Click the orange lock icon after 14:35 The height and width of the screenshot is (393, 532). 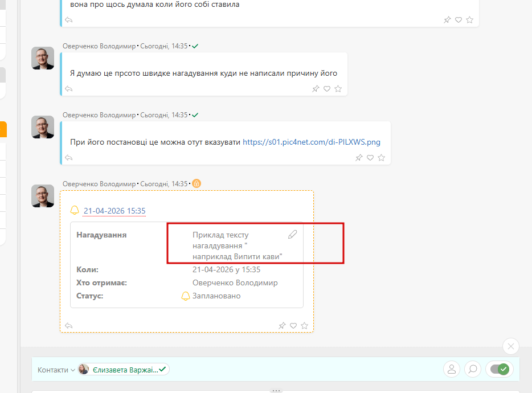point(197,183)
